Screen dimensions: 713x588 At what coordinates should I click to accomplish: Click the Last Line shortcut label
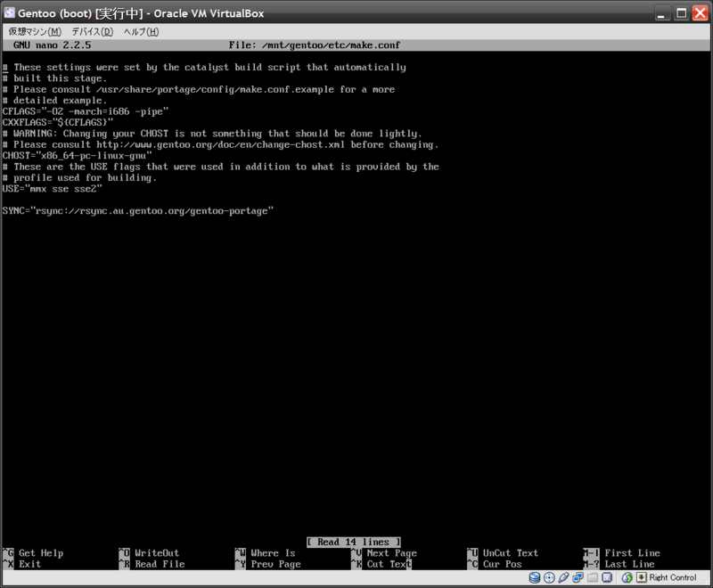(629, 564)
